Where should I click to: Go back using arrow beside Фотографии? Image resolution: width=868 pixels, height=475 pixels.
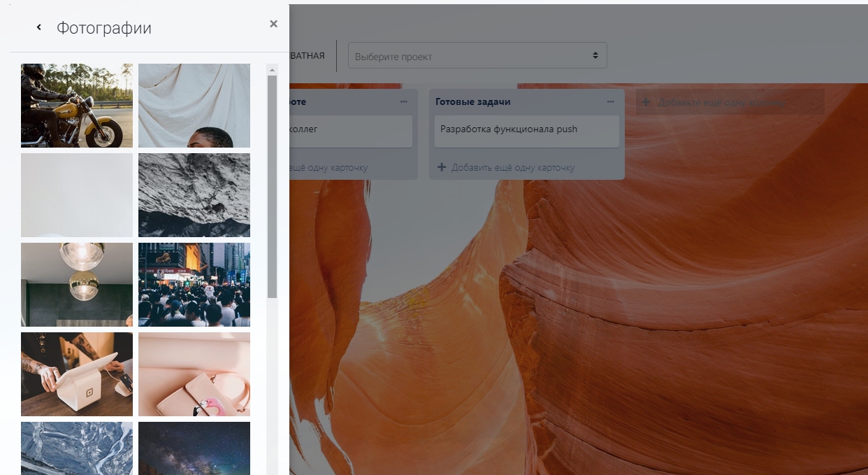tap(39, 27)
